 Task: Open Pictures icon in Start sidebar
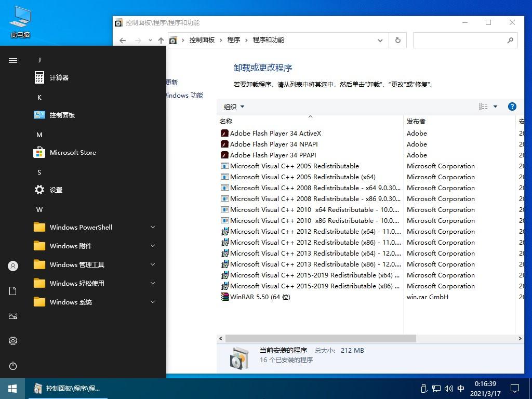coord(13,316)
